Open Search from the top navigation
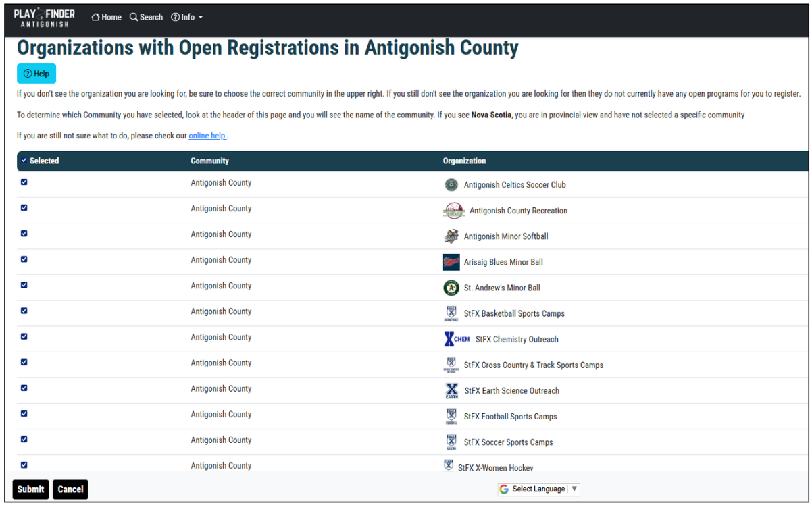 click(x=146, y=17)
